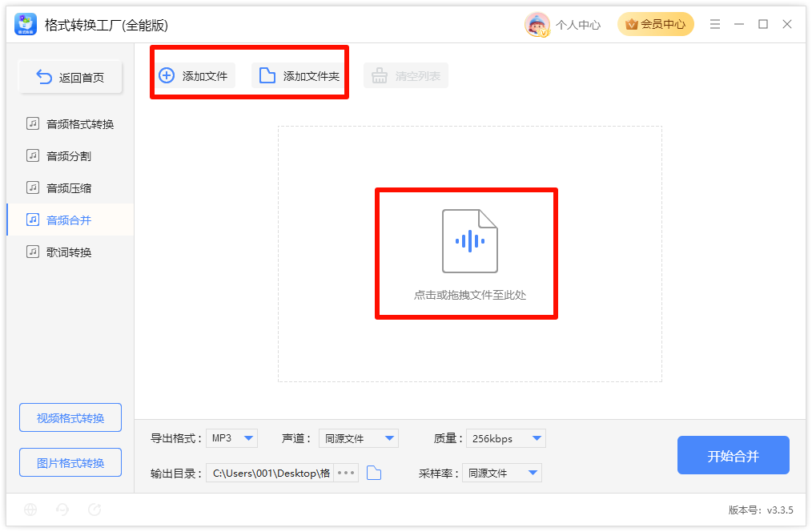
Task: Click the refresh/share icon in status bar
Action: [x=94, y=510]
